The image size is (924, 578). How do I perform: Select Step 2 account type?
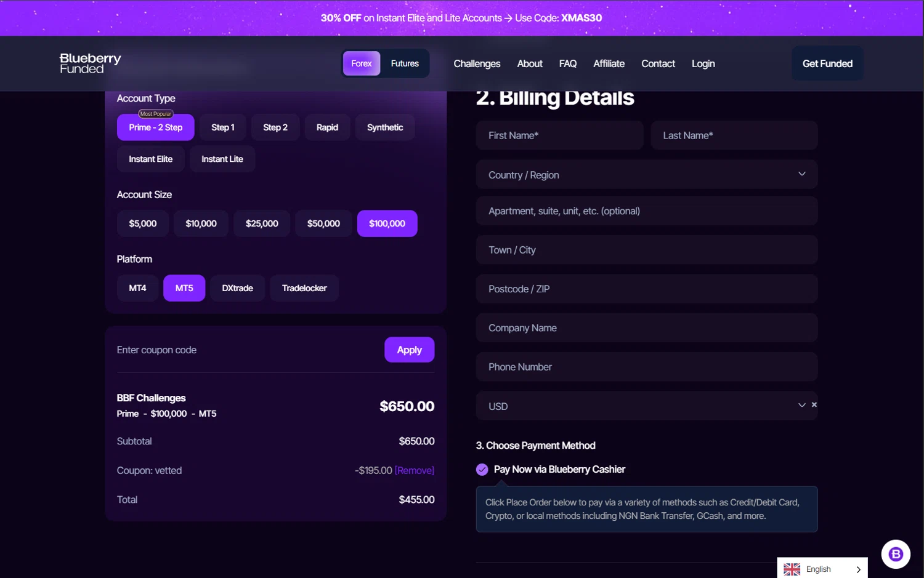pyautogui.click(x=275, y=127)
